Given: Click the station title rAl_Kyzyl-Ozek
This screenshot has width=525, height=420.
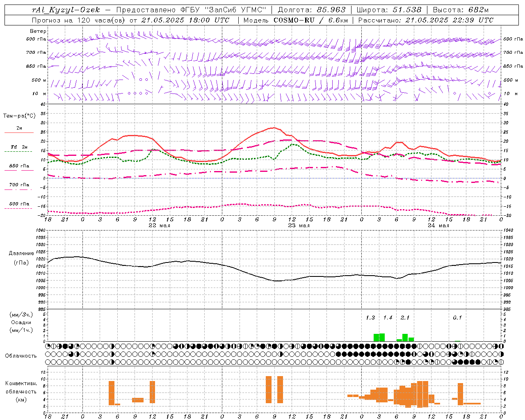Looking at the screenshot, I should pyautogui.click(x=66, y=10).
